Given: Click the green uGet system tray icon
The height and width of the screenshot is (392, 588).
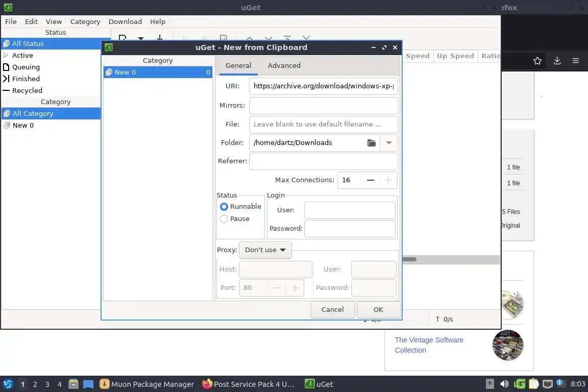Looking at the screenshot, I should (519, 384).
